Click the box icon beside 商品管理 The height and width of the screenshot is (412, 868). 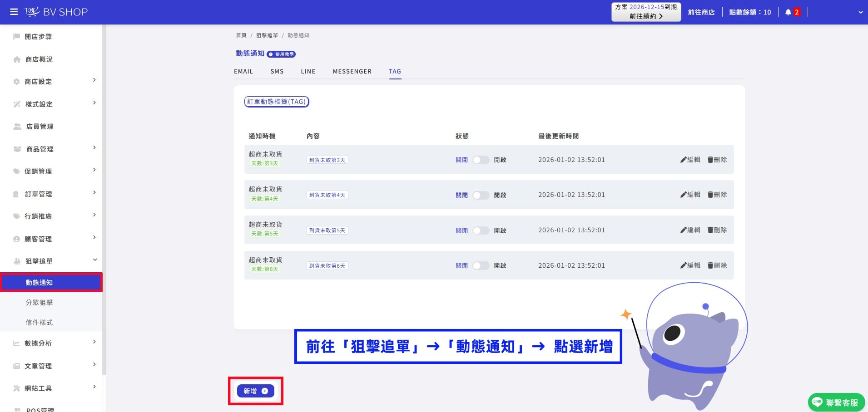(17, 149)
